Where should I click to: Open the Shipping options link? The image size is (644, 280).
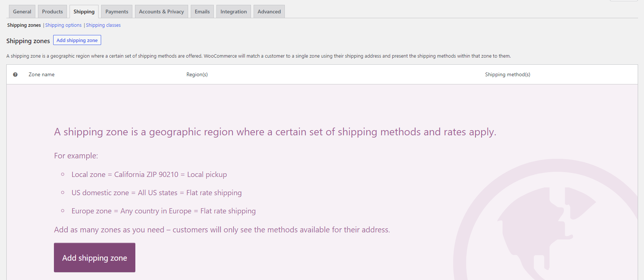point(64,25)
